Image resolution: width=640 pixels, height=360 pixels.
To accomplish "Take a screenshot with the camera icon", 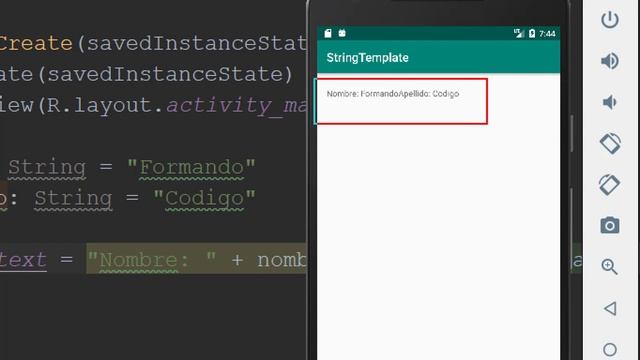I will click(x=610, y=225).
